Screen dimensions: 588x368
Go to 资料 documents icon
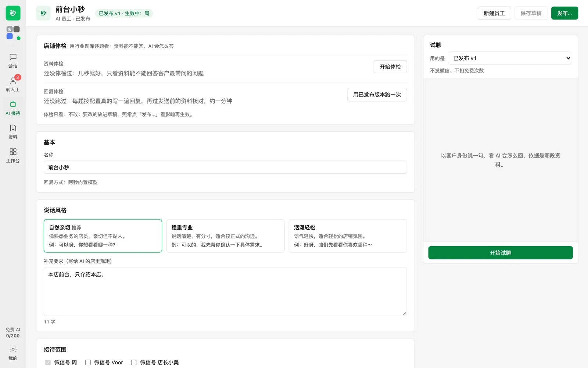13,132
